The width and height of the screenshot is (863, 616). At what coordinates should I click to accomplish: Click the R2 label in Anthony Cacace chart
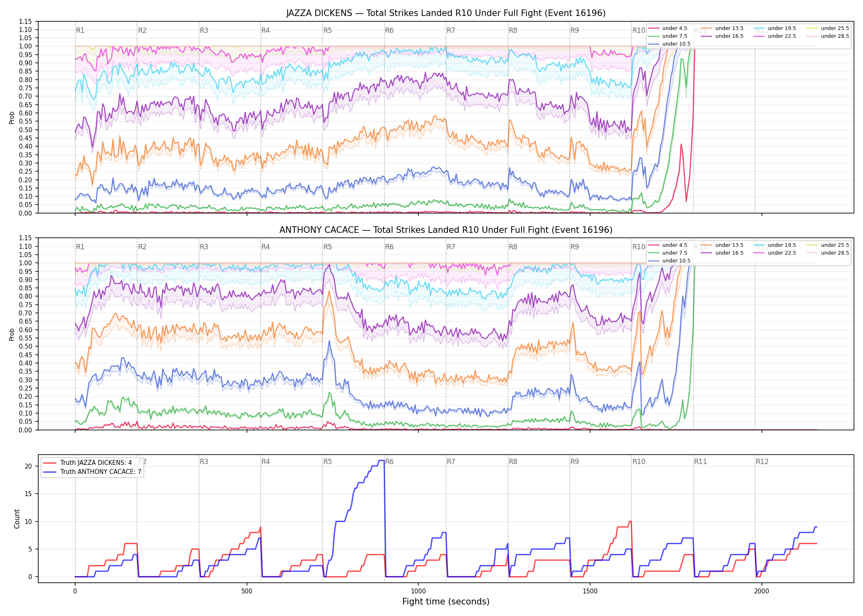[142, 247]
